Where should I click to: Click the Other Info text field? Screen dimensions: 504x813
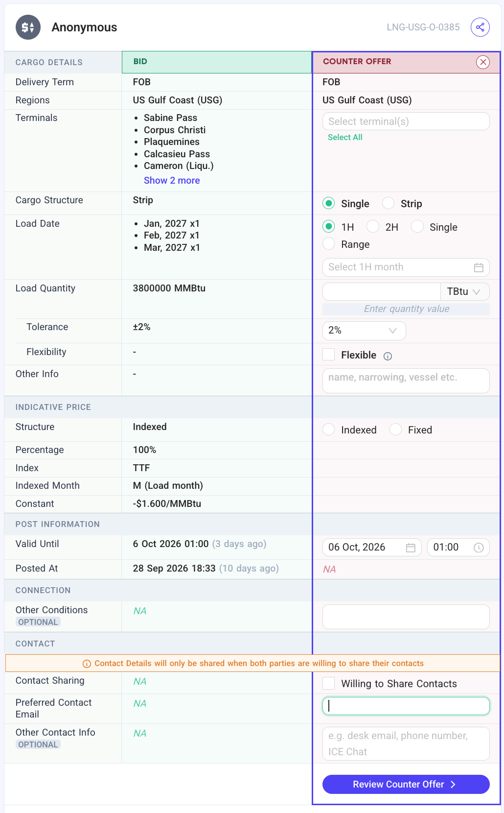click(x=406, y=381)
